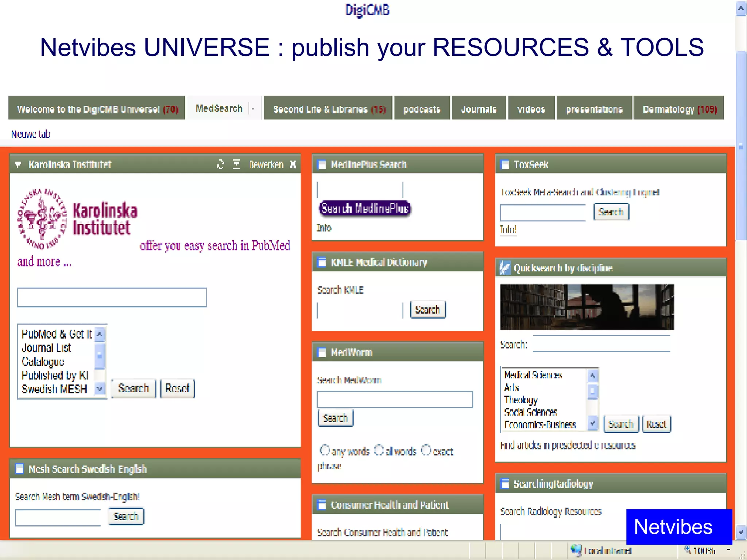Open the Info link in MedlinePlus
Viewport: 747px width, 560px height.
324,228
